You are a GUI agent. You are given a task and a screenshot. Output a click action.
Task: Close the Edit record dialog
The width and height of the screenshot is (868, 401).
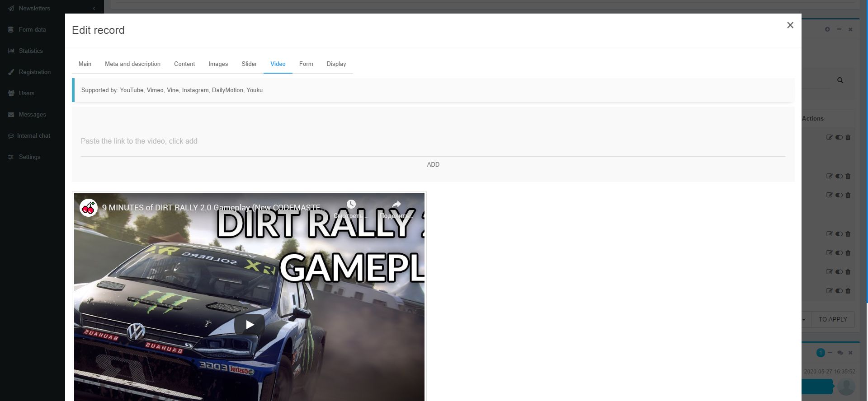tap(790, 25)
